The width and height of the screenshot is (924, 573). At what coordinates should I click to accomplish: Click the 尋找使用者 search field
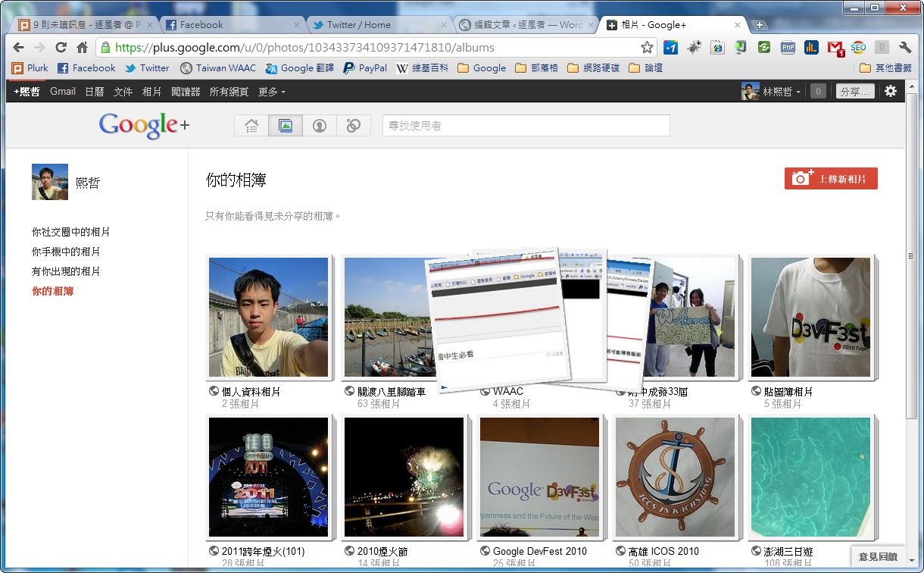click(526, 126)
